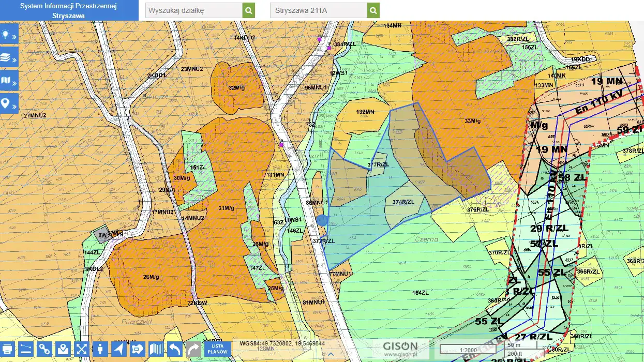Click the full extent crossed-arrows icon
Image resolution: width=644 pixels, height=362 pixels.
click(x=82, y=349)
